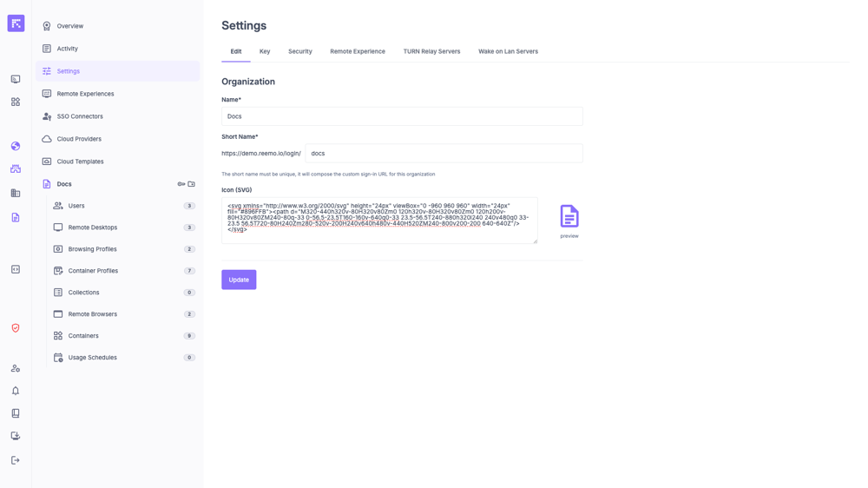Image resolution: width=868 pixels, height=488 pixels.
Task: Go to Container Profiles
Action: click(93, 271)
